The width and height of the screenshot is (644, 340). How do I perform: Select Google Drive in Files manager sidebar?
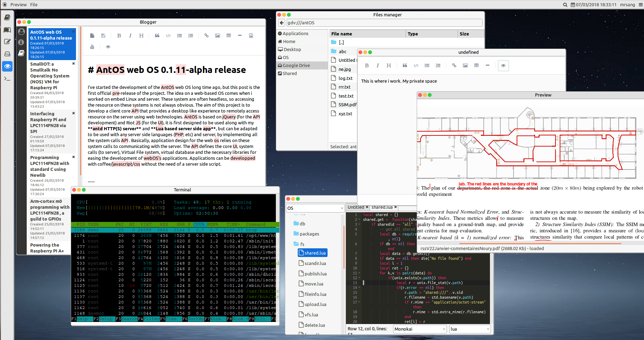[296, 65]
